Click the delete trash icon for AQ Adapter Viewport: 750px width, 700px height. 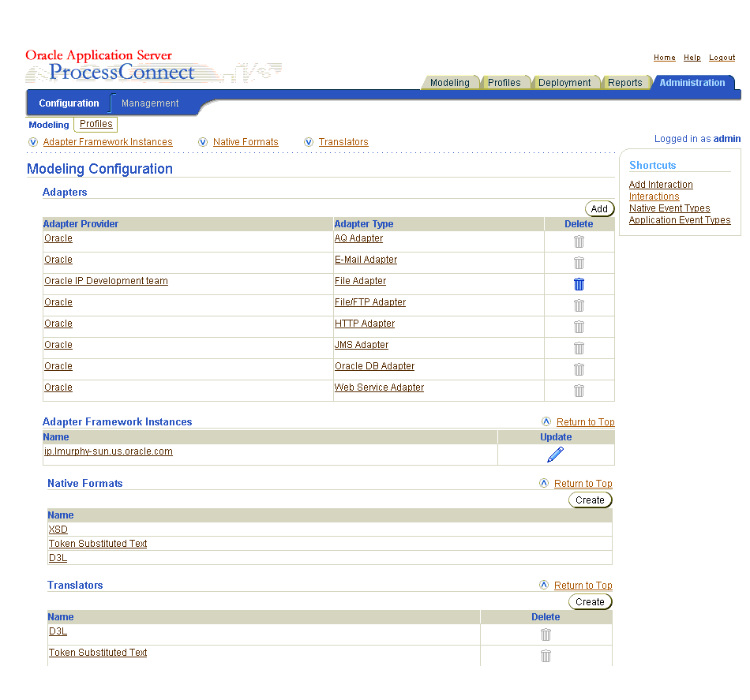click(x=579, y=241)
